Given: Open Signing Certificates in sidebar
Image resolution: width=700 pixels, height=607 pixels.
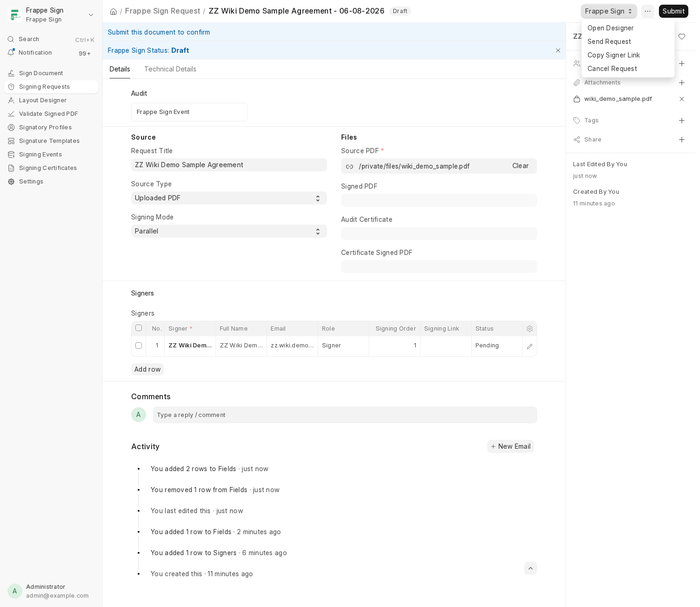Looking at the screenshot, I should click(x=51, y=168).
